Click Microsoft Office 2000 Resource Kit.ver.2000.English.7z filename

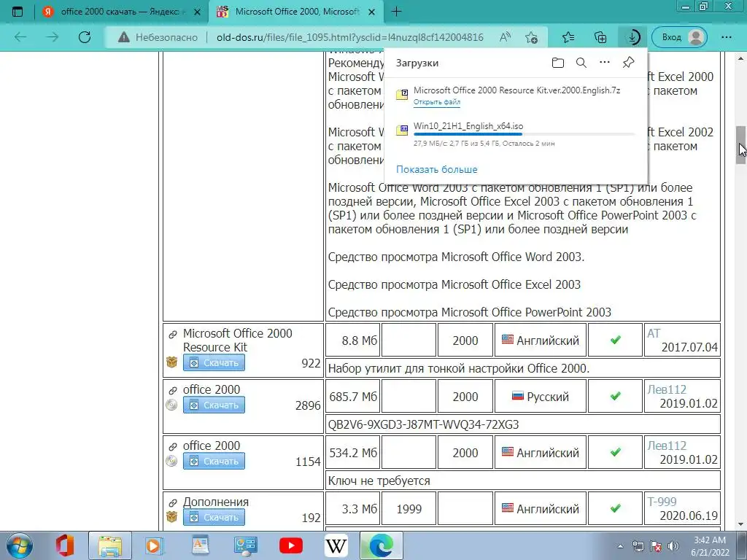tap(517, 90)
